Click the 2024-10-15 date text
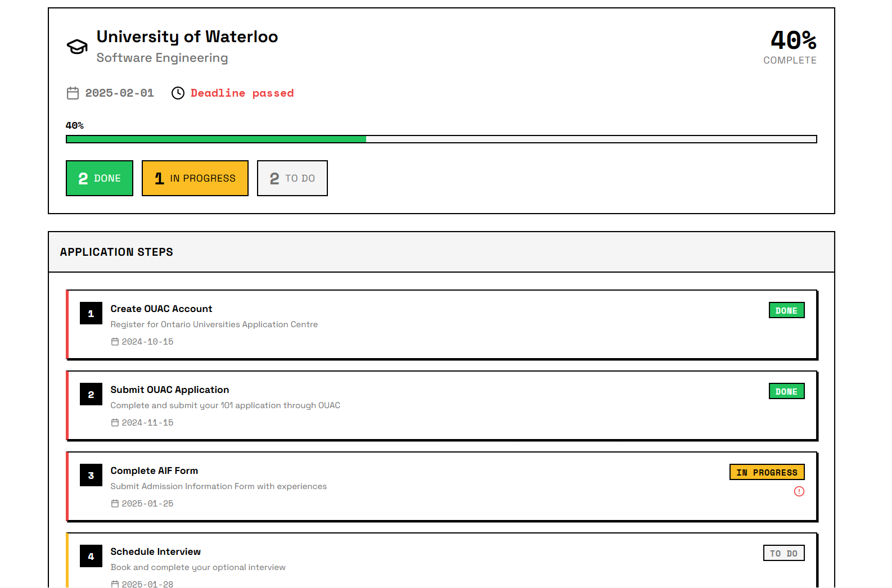This screenshot has height=588, width=892. pyautogui.click(x=147, y=342)
